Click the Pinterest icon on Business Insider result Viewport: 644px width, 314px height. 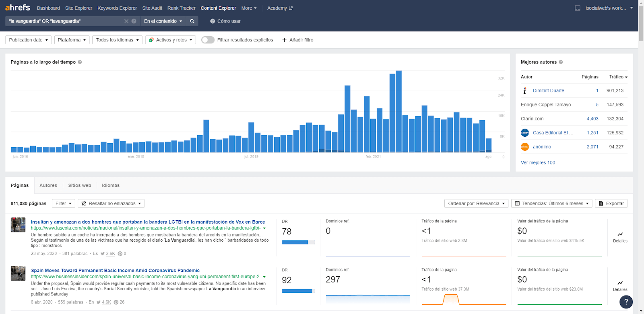116,302
